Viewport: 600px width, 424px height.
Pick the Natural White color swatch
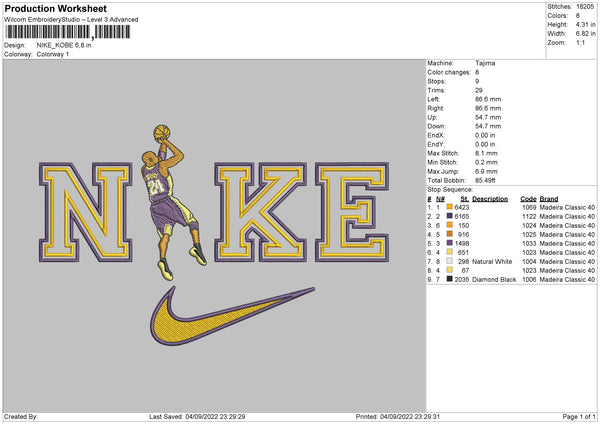click(x=450, y=261)
